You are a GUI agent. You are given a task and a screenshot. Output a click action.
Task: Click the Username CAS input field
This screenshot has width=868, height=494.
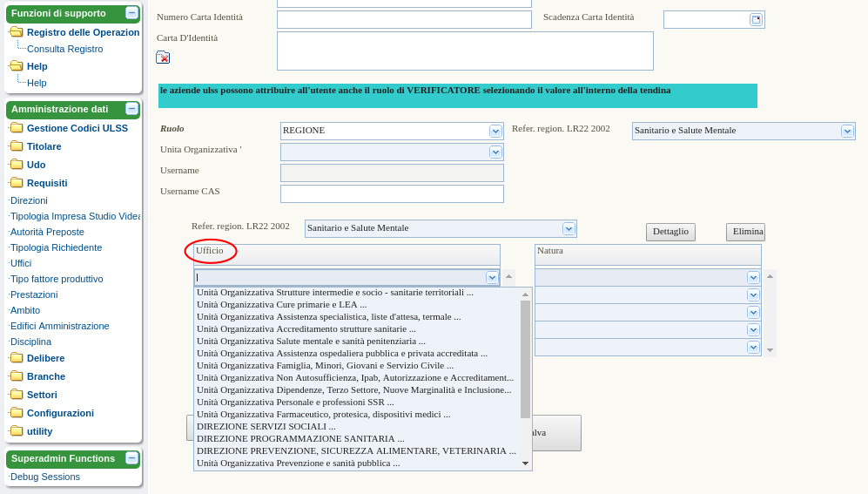click(x=392, y=193)
